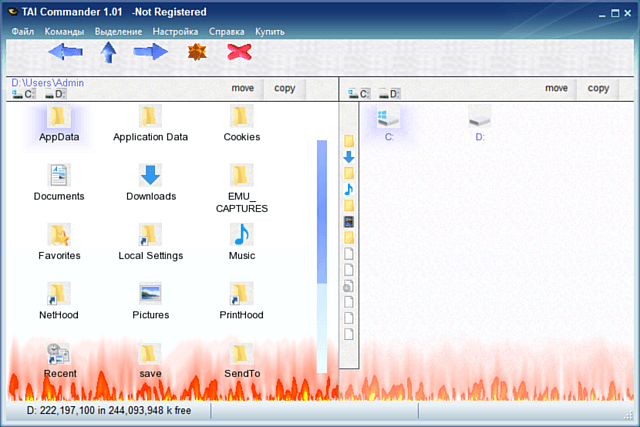The image size is (640, 427).
Task: Open the Настройка menu
Action: coord(175,32)
